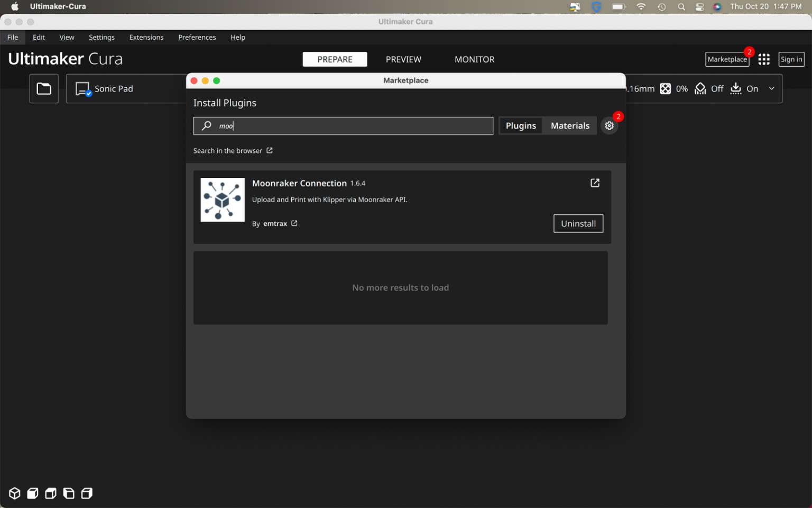
Task: Open manage packages gear icon
Action: tap(610, 126)
